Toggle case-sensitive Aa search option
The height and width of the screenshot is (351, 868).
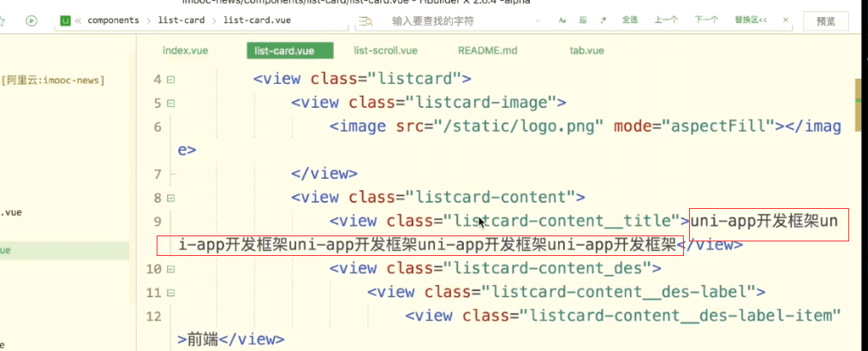point(562,20)
